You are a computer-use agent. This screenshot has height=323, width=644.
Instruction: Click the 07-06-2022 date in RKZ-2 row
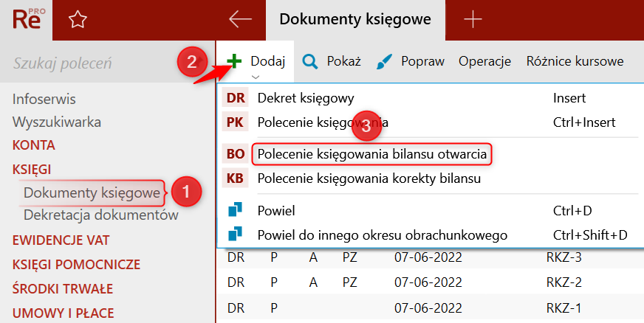click(x=428, y=282)
